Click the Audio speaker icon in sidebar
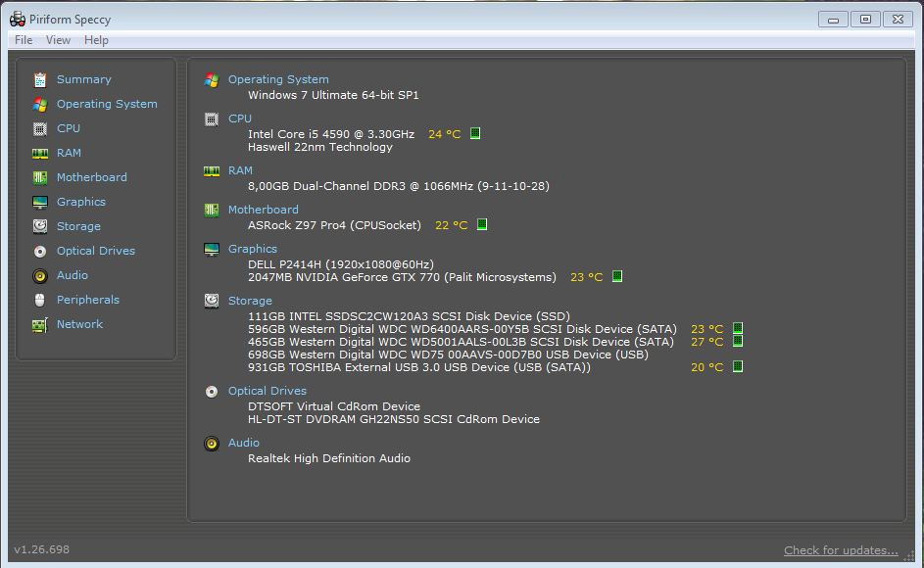This screenshot has height=568, width=924. [39, 276]
